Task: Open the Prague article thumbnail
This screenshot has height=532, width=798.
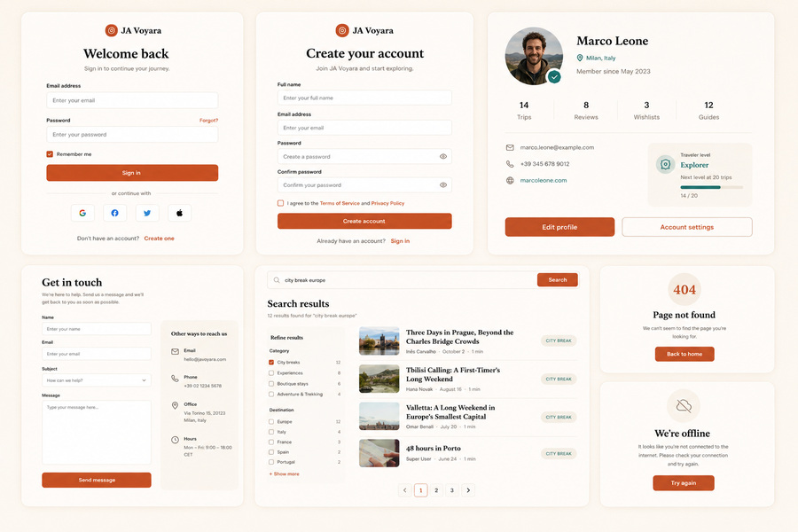Action: pos(379,341)
